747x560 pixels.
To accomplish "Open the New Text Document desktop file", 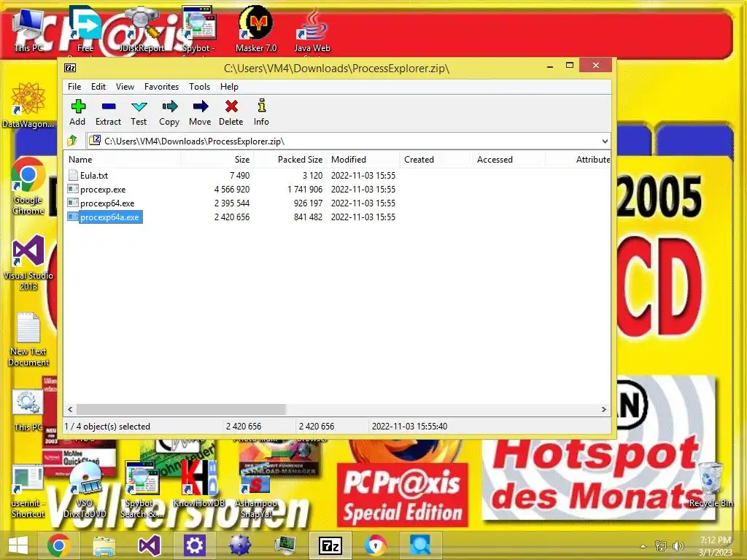I will pos(28,339).
